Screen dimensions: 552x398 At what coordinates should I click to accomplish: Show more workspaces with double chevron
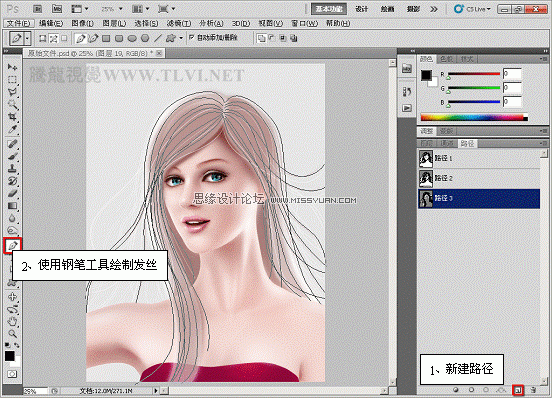[x=434, y=9]
